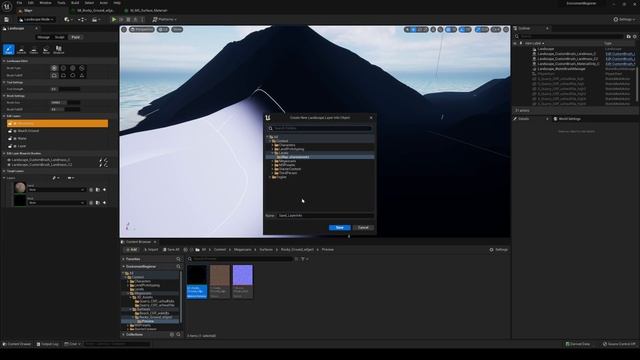The height and width of the screenshot is (360, 640).
Task: Open the Landscape Mode dropdown
Action: 37,19
